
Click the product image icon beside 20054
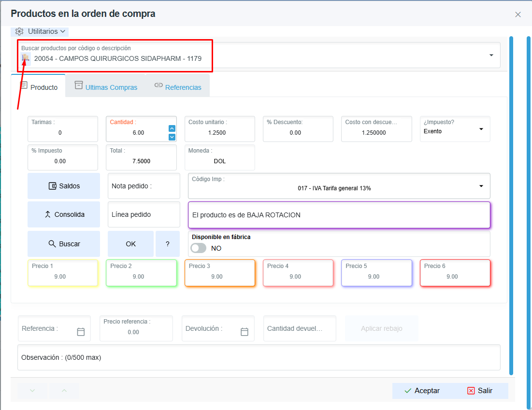click(x=26, y=58)
